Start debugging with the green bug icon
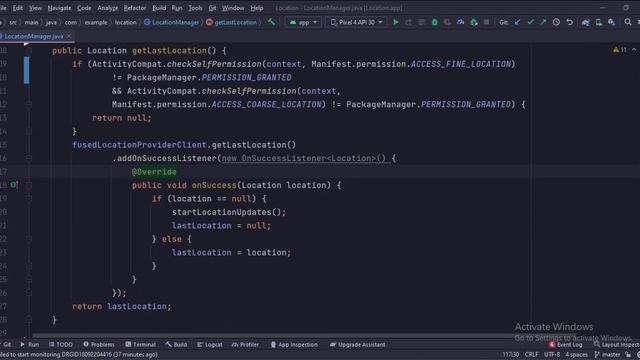Image resolution: width=640 pixels, height=360 pixels. pyautogui.click(x=435, y=22)
